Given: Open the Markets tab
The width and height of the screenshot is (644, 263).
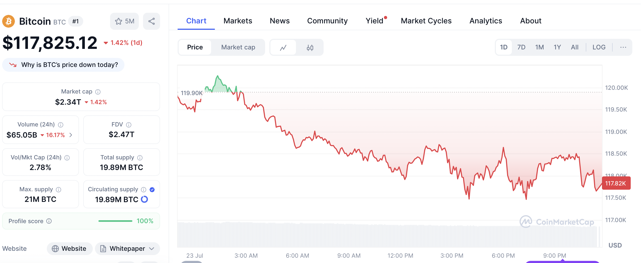Looking at the screenshot, I should tap(238, 21).
